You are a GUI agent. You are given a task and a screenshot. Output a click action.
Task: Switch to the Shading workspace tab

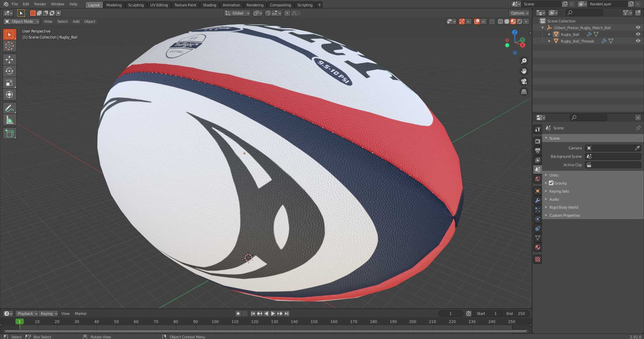tap(209, 5)
